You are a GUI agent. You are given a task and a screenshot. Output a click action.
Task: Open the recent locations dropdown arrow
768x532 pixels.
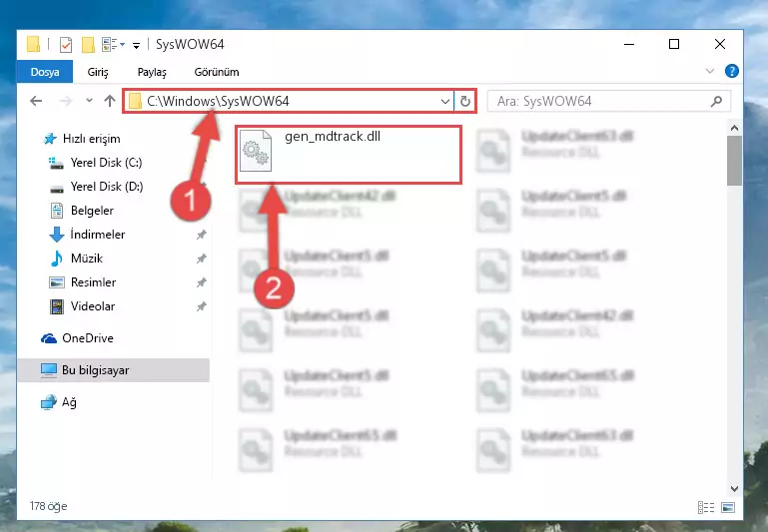pos(89,101)
